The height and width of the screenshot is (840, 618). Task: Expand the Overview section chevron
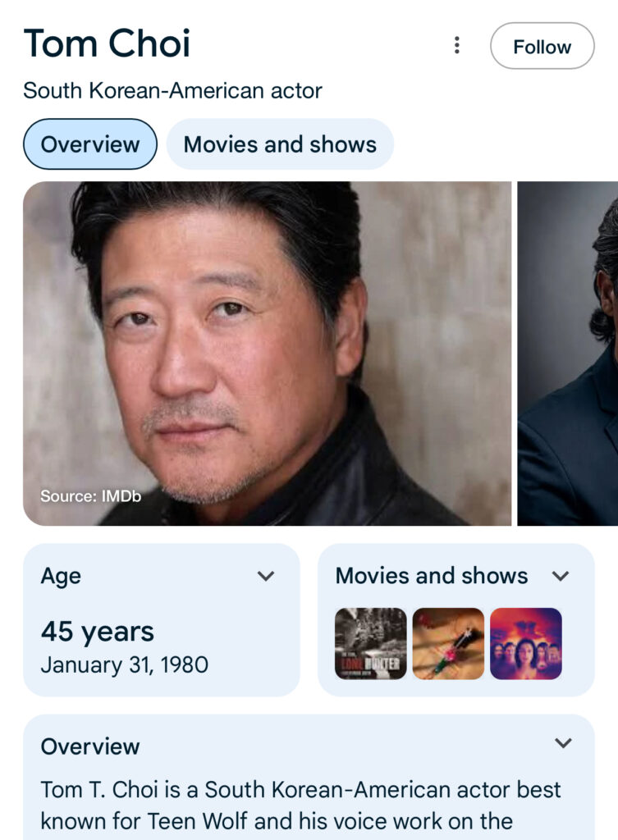(x=563, y=743)
